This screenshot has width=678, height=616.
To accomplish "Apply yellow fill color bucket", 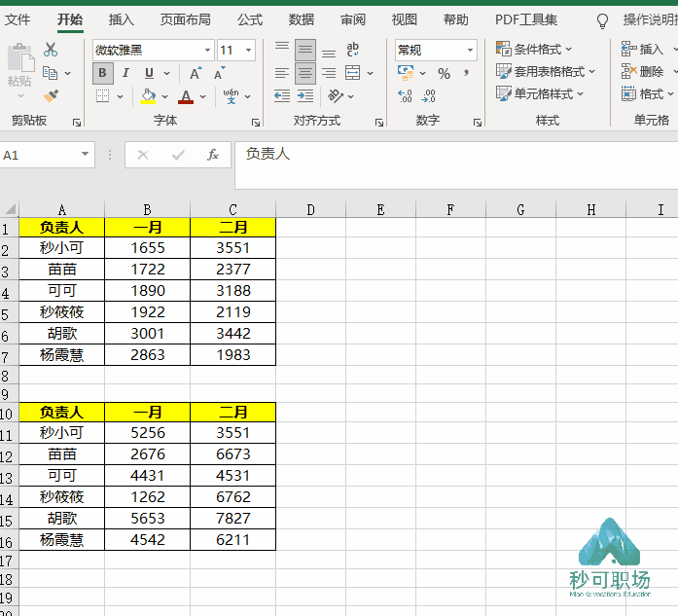I will point(148,96).
